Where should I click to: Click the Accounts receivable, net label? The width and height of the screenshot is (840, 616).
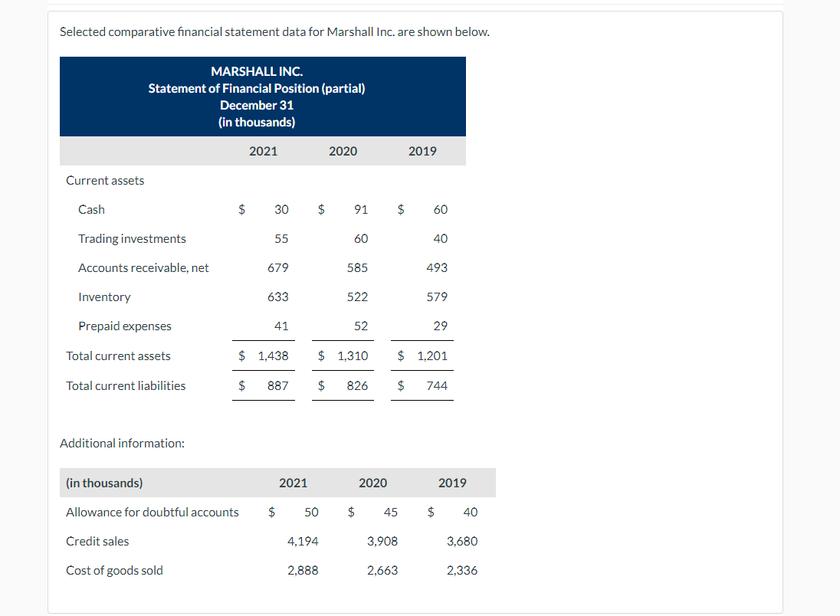pos(143,267)
